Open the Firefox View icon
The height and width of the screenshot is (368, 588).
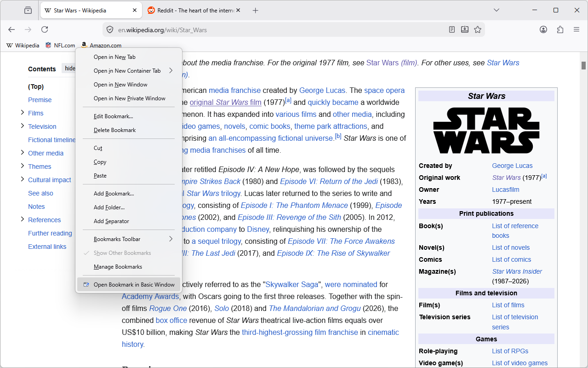(28, 10)
